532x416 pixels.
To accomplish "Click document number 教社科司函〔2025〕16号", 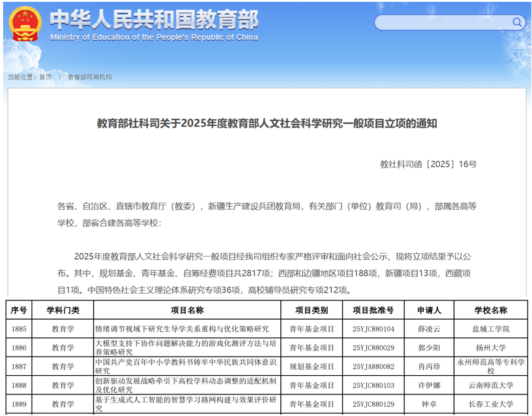I will [x=428, y=164].
